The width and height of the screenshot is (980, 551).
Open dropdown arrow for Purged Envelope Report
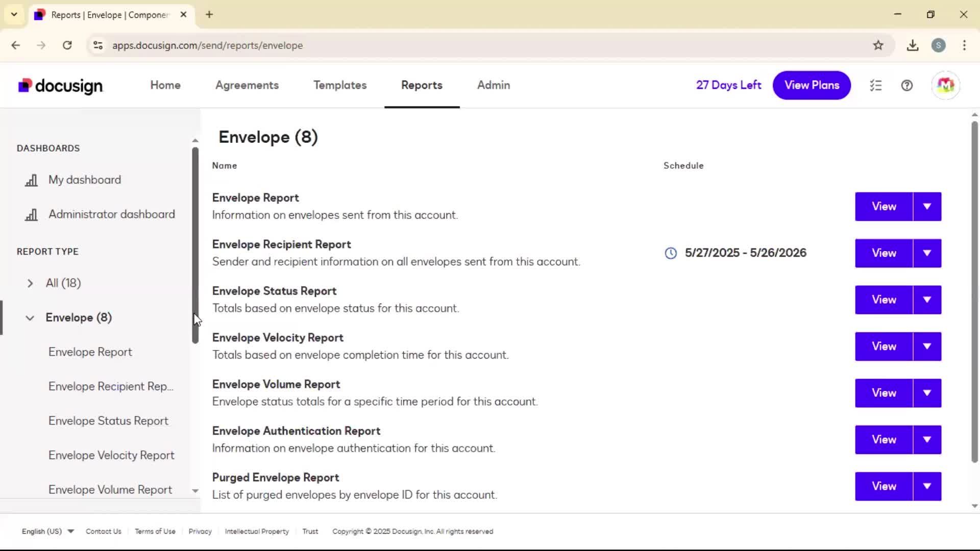927,486
